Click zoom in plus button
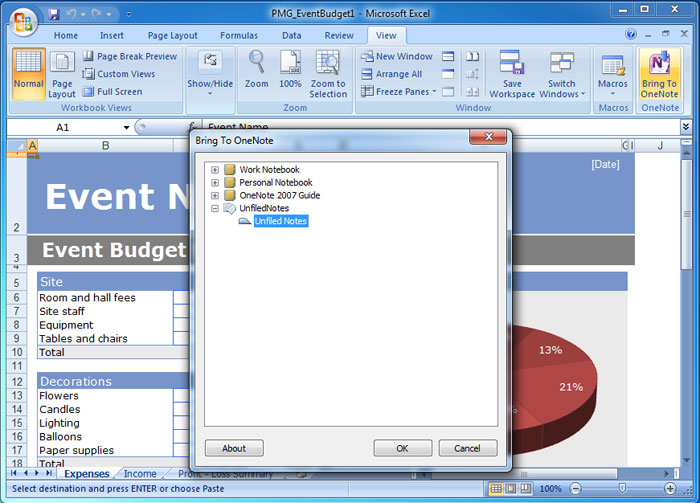 click(x=670, y=489)
